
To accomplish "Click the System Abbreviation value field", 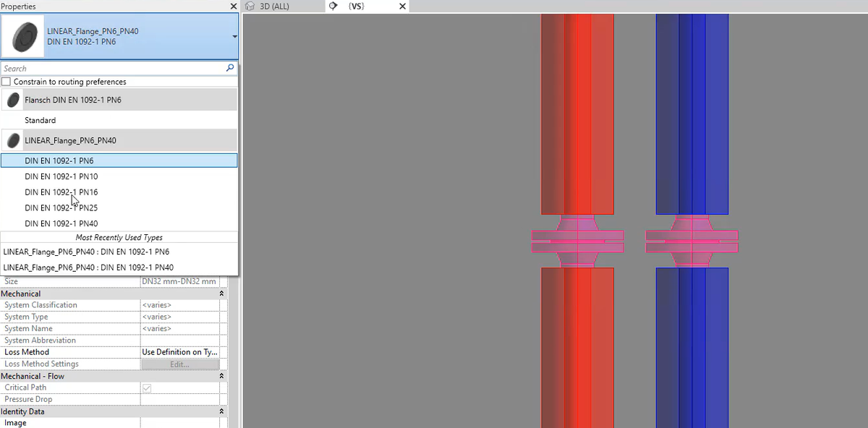I will pos(179,341).
